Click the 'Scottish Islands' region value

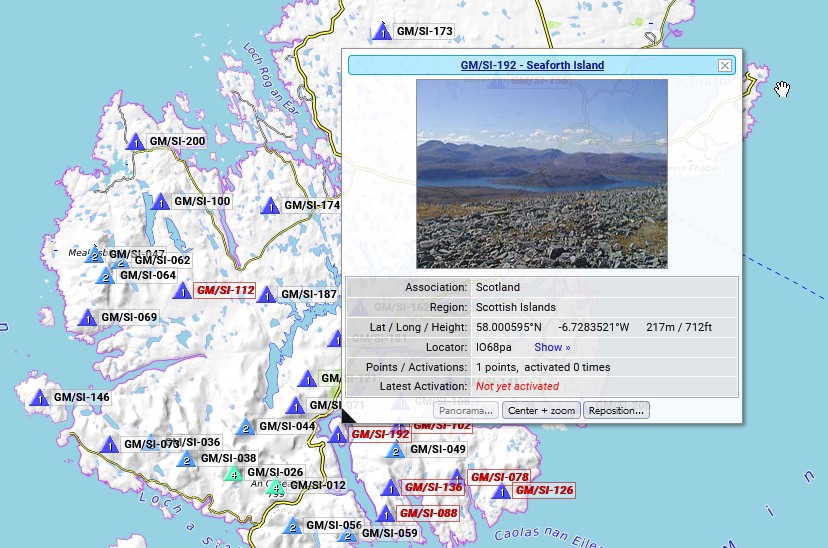coord(515,307)
